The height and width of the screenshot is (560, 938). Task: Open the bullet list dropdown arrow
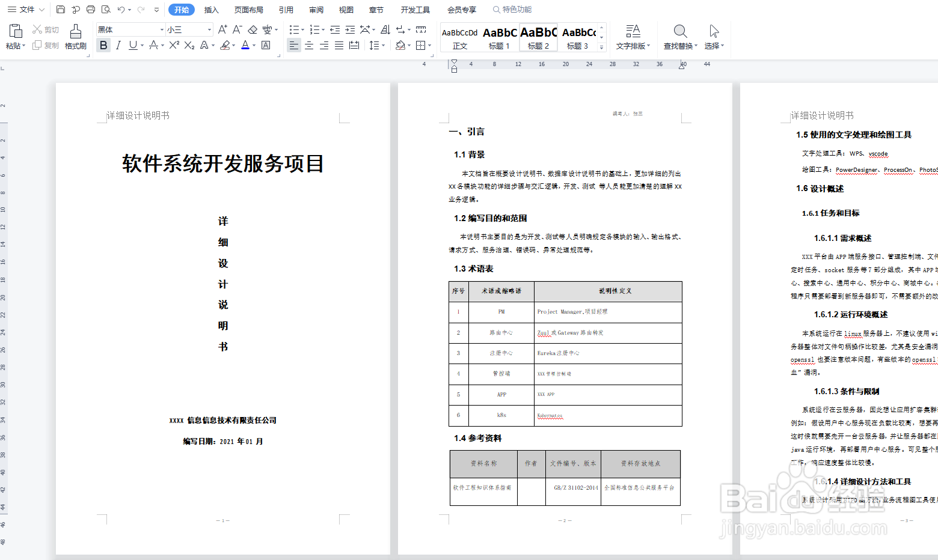(x=303, y=29)
